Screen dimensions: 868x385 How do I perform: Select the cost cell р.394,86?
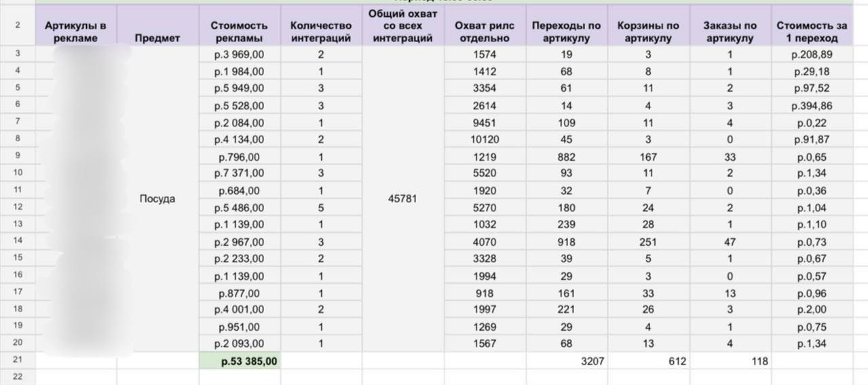(812, 106)
